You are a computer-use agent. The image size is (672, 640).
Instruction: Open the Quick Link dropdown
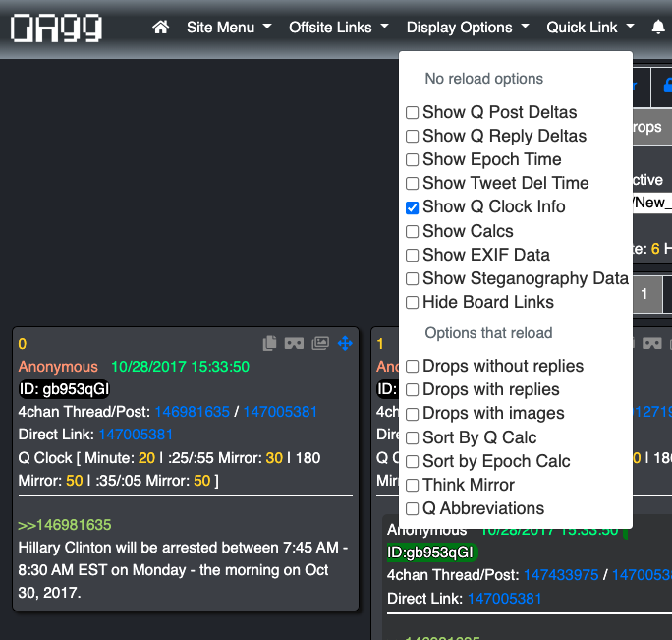[x=590, y=28]
